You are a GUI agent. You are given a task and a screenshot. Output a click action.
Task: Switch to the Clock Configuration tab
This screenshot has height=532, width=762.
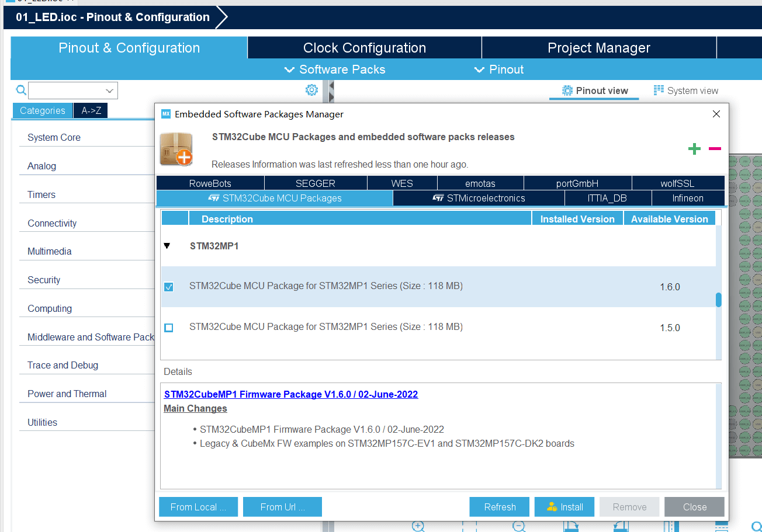365,48
